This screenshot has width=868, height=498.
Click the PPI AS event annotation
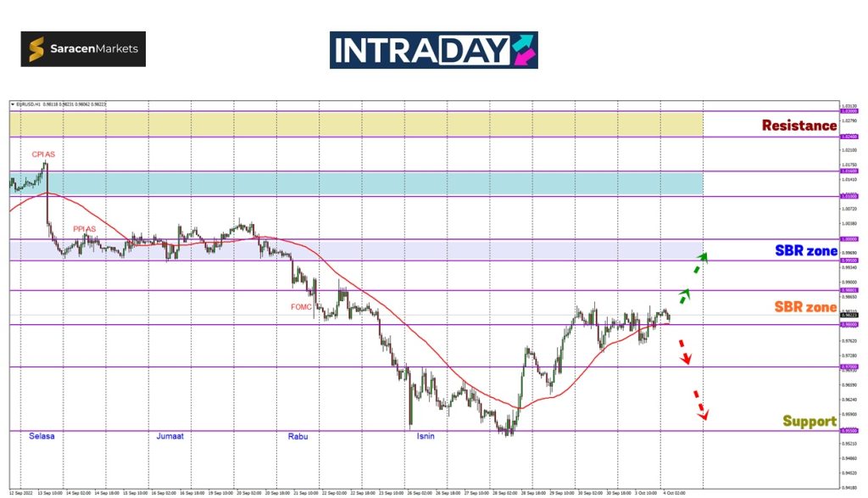84,229
